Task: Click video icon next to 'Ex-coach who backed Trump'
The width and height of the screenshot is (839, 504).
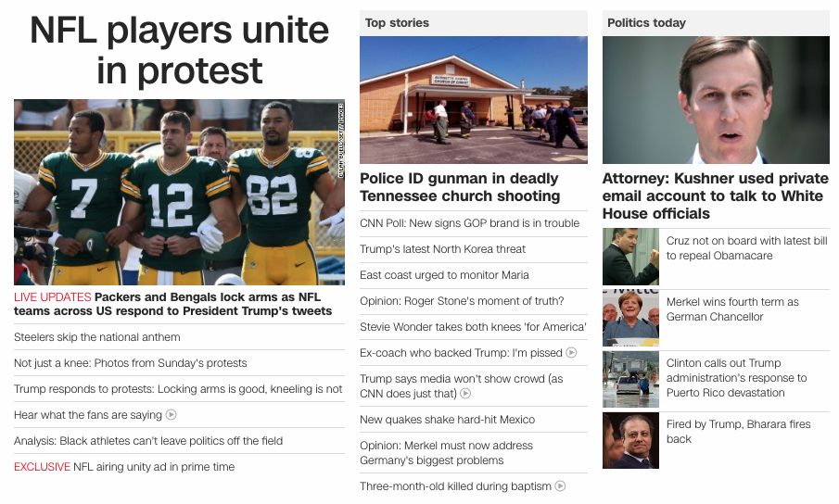Action: point(571,353)
